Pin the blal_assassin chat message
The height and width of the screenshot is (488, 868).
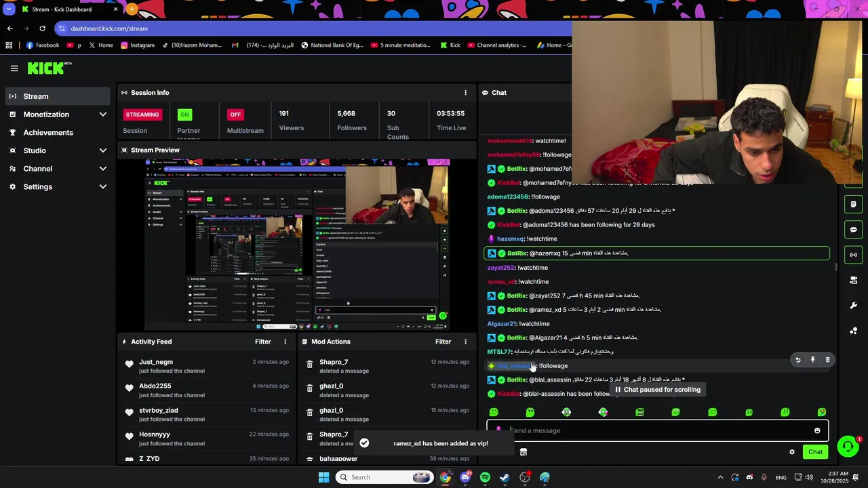click(x=812, y=360)
